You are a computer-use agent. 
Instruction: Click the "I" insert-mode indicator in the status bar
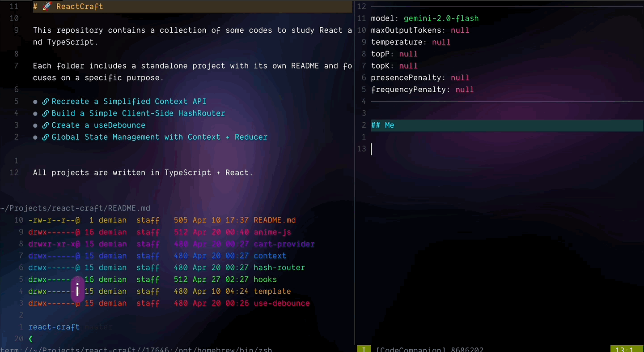coord(364,349)
